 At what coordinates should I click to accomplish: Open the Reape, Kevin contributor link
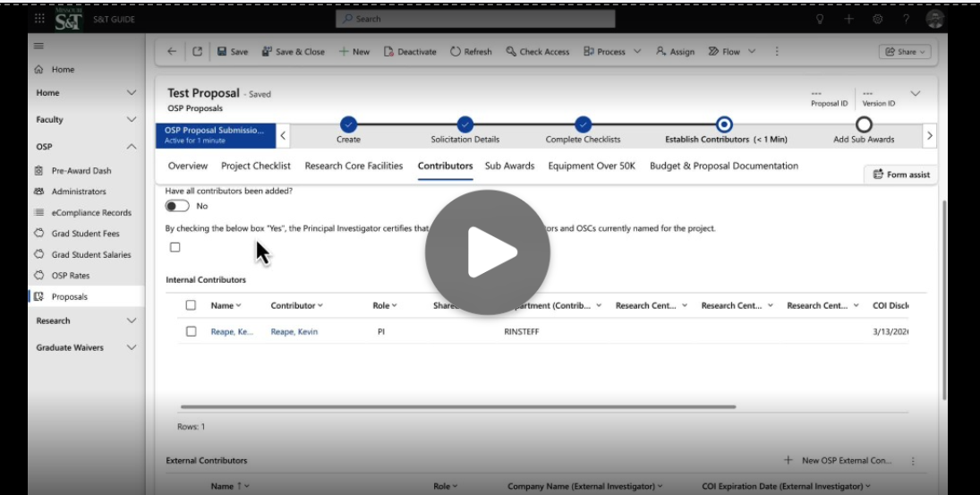(294, 332)
